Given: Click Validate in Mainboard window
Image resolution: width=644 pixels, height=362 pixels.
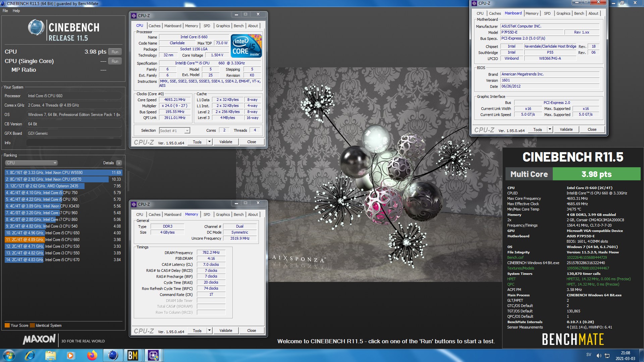Looking at the screenshot, I should click(566, 129).
